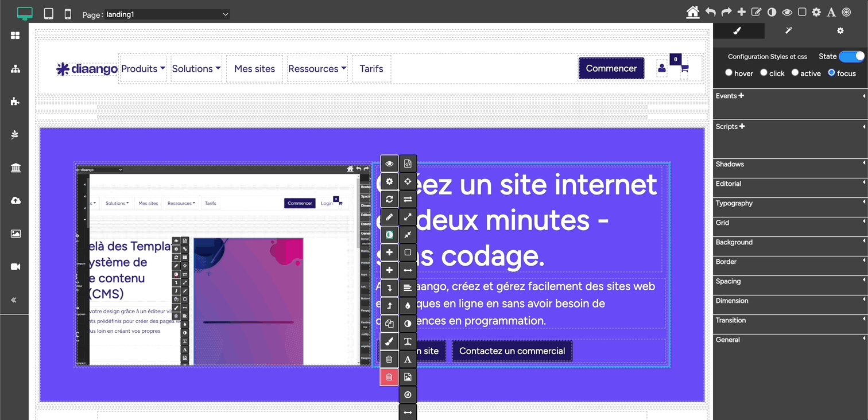Click the pencil edit icon in floating toolbar
868x420 pixels.
tap(389, 217)
